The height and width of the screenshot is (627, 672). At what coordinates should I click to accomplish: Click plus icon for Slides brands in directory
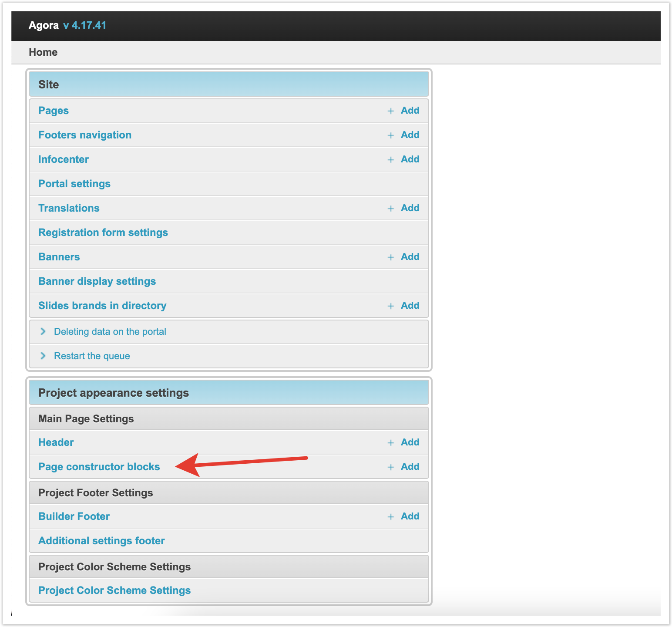tap(390, 306)
